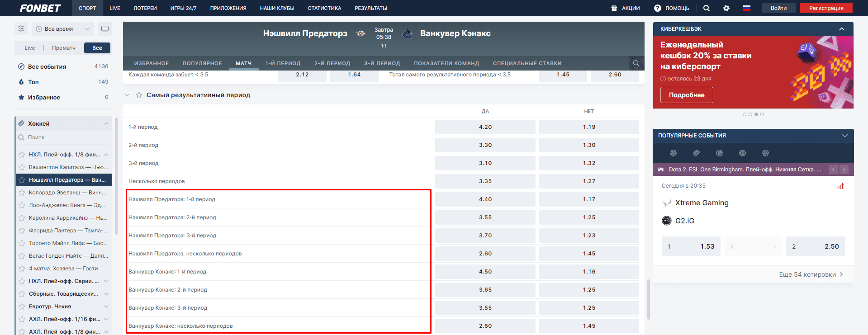The image size is (868, 335).
Task: Select third banner carousel dot
Action: coord(756,114)
